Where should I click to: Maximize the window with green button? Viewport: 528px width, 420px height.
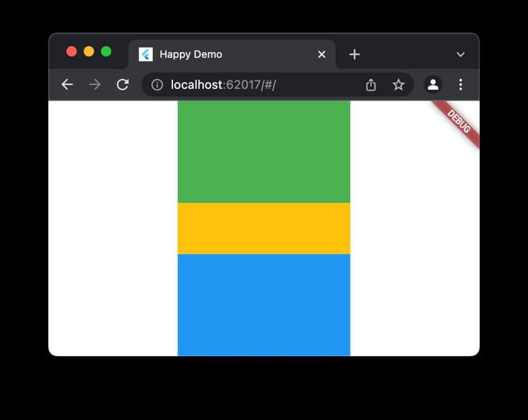pyautogui.click(x=106, y=52)
